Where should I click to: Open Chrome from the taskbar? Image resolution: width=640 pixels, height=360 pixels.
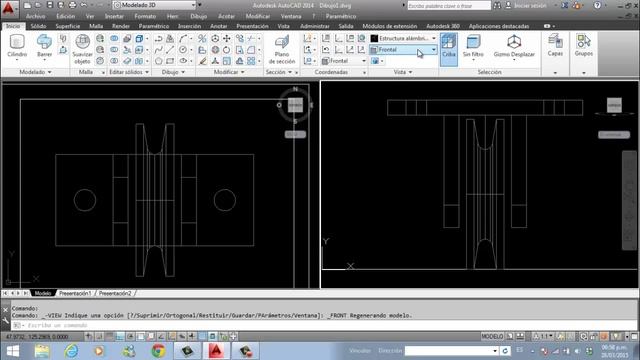158,351
